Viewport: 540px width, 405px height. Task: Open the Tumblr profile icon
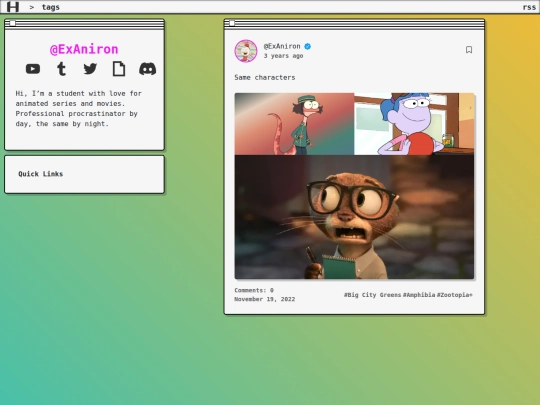click(x=62, y=69)
